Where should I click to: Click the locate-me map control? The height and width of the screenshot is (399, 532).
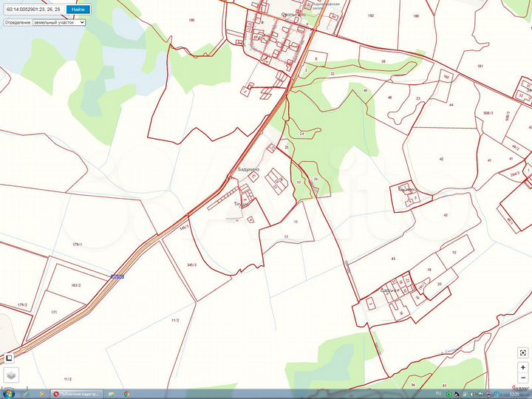(x=523, y=353)
